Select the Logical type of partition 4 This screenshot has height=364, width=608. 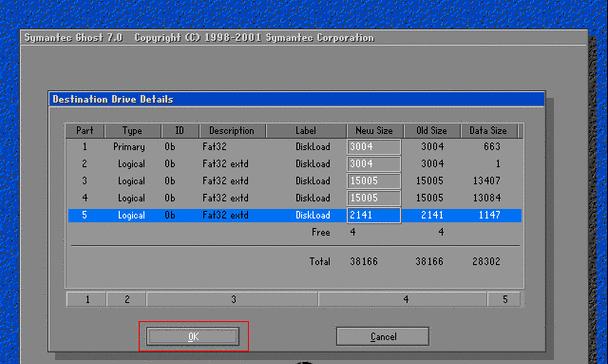pyautogui.click(x=131, y=198)
